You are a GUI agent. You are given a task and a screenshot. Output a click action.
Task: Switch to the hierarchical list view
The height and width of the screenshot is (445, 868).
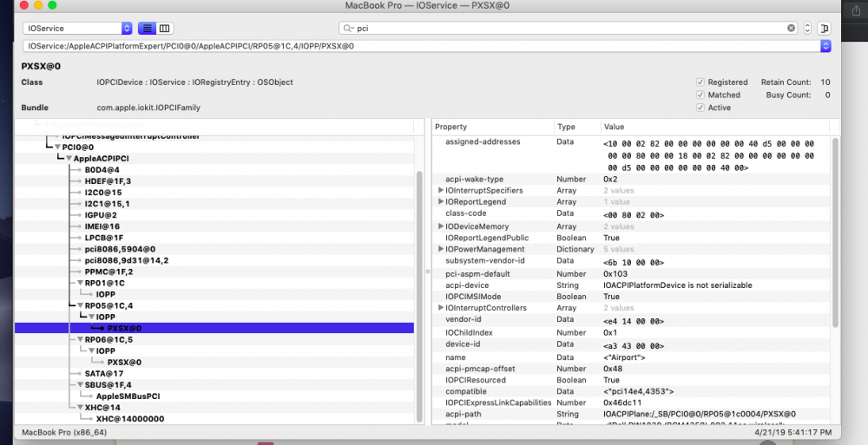click(x=147, y=29)
